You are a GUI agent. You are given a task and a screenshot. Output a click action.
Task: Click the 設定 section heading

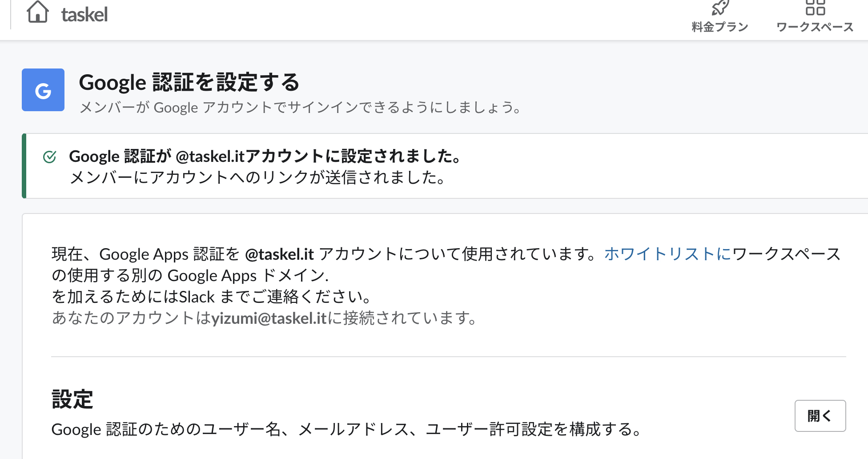(72, 399)
